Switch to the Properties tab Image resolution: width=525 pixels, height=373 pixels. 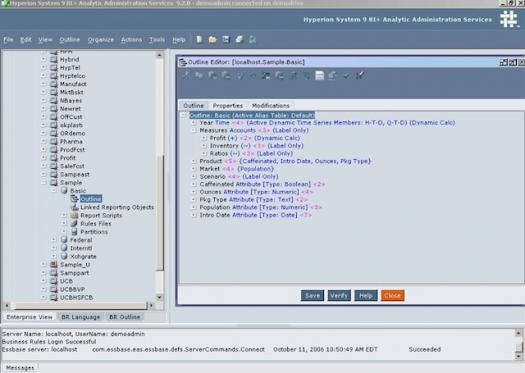[228, 105]
